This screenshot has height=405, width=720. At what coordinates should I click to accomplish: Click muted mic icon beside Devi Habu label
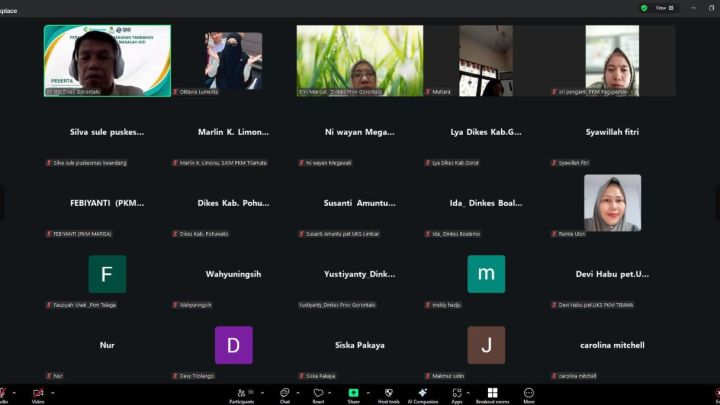point(554,305)
